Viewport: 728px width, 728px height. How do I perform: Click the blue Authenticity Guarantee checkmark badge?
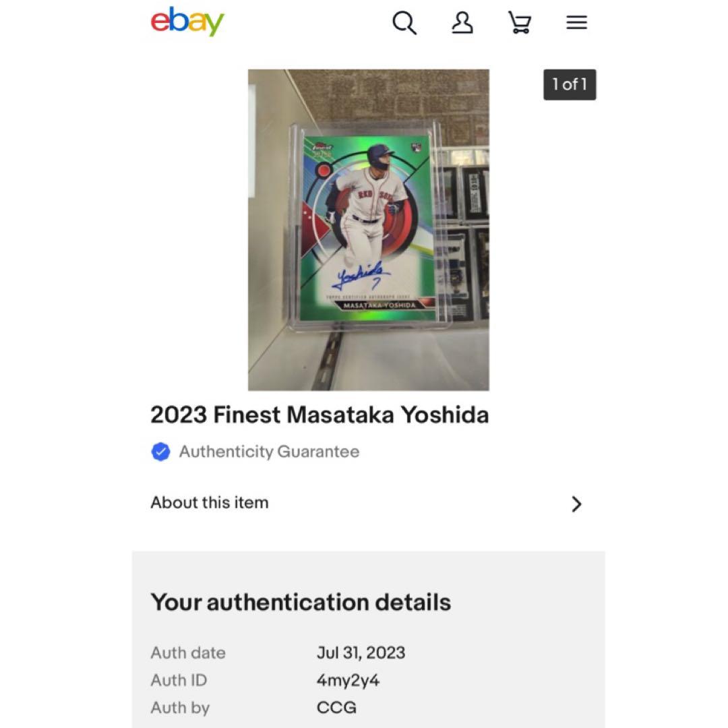coord(160,452)
